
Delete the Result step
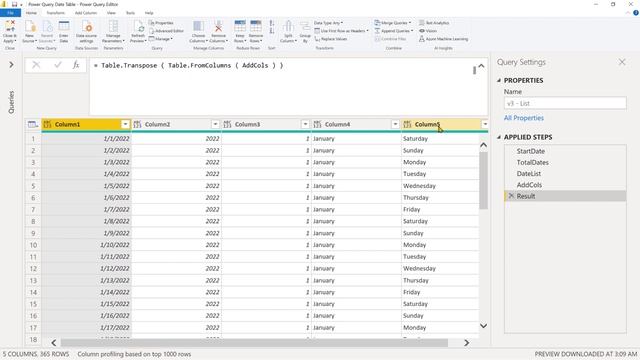click(x=511, y=196)
